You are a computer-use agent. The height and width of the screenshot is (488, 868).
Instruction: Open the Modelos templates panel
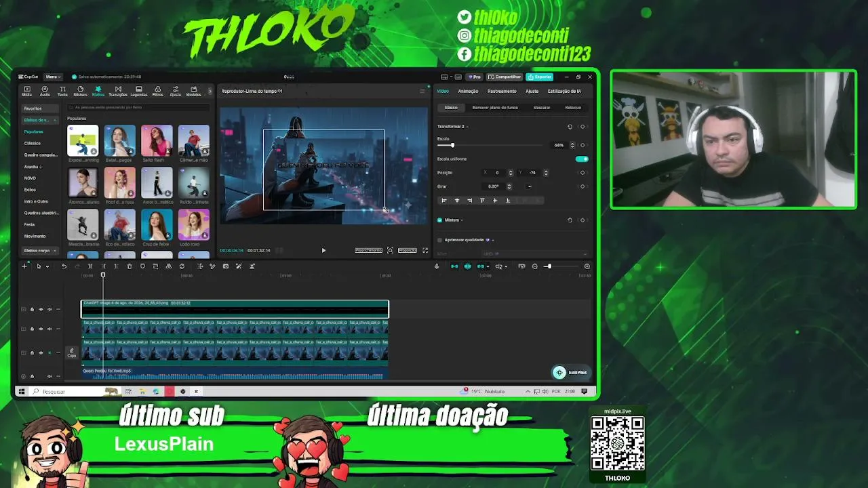193,91
